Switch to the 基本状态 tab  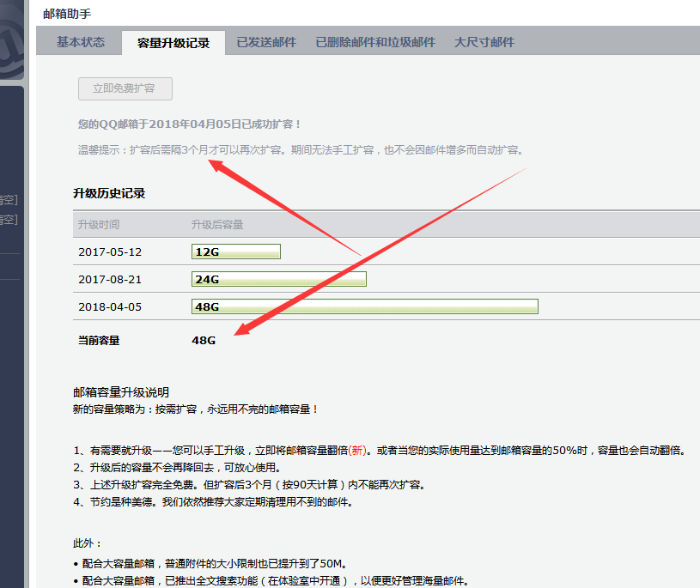click(81, 42)
